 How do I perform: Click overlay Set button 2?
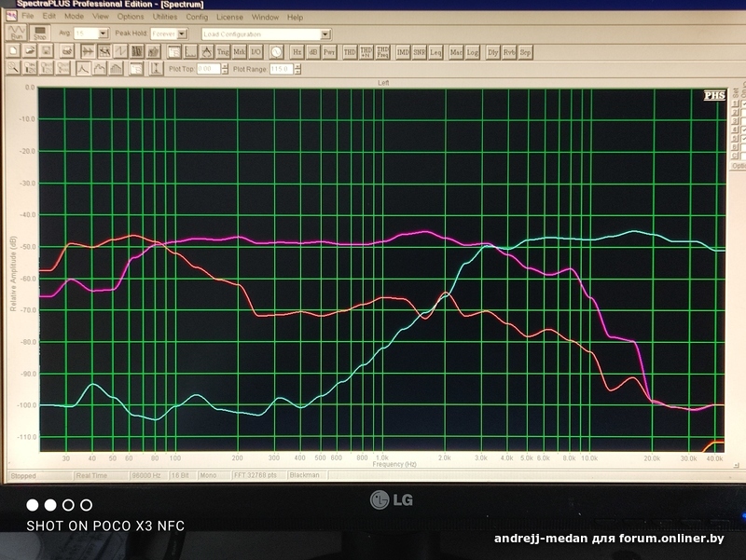735,112
